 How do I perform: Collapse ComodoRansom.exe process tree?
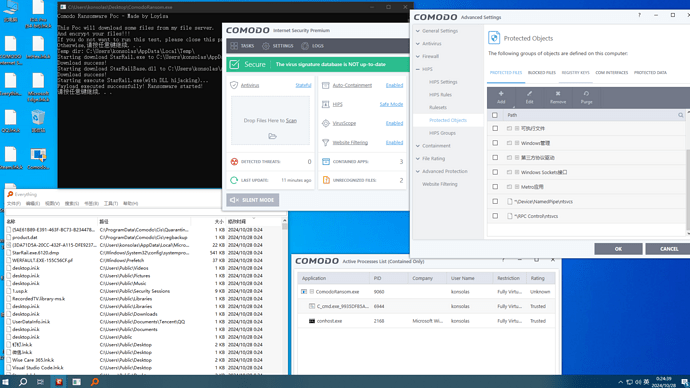point(312,292)
